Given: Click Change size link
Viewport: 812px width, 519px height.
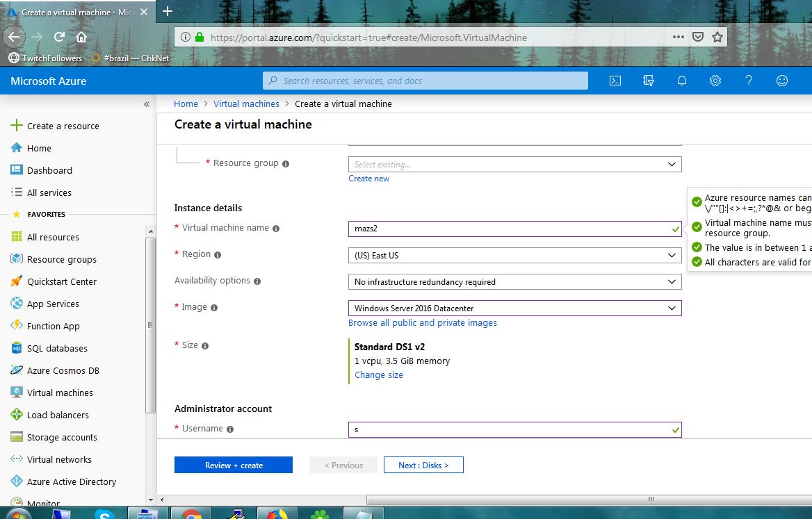Looking at the screenshot, I should 379,375.
